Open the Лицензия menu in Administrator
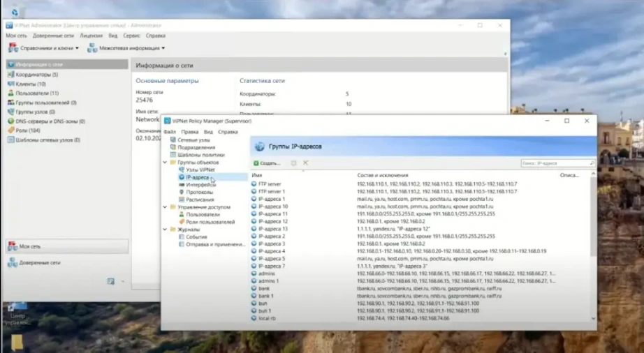The image size is (644, 353). [x=92, y=36]
